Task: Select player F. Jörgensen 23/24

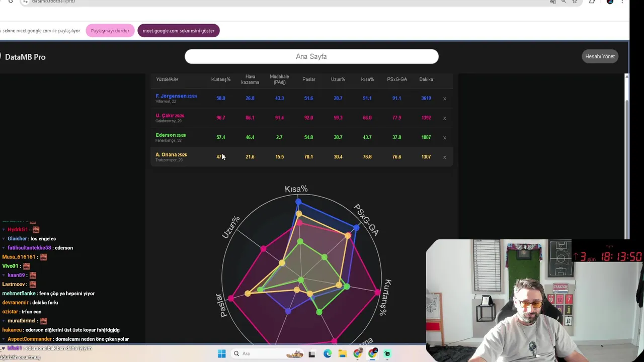Action: click(x=176, y=96)
